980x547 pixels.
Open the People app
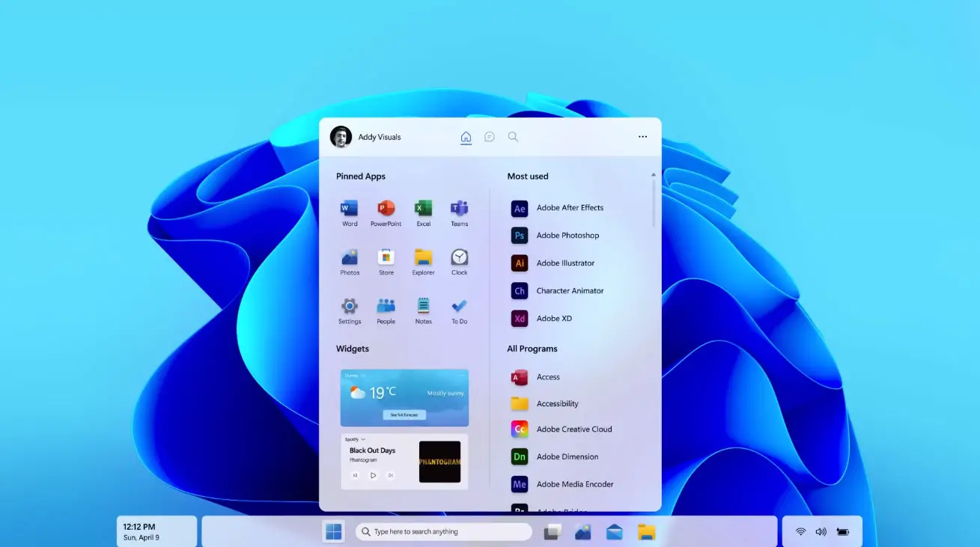click(386, 311)
